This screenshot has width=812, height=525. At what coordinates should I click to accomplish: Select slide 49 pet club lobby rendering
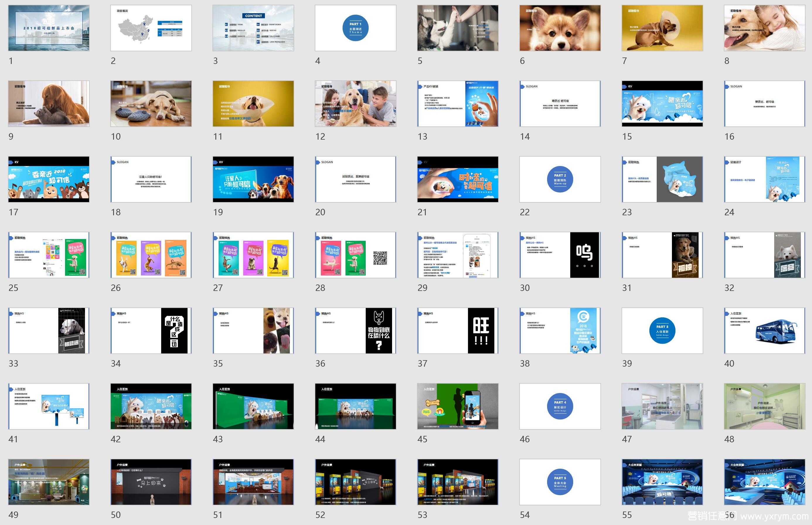[49, 482]
